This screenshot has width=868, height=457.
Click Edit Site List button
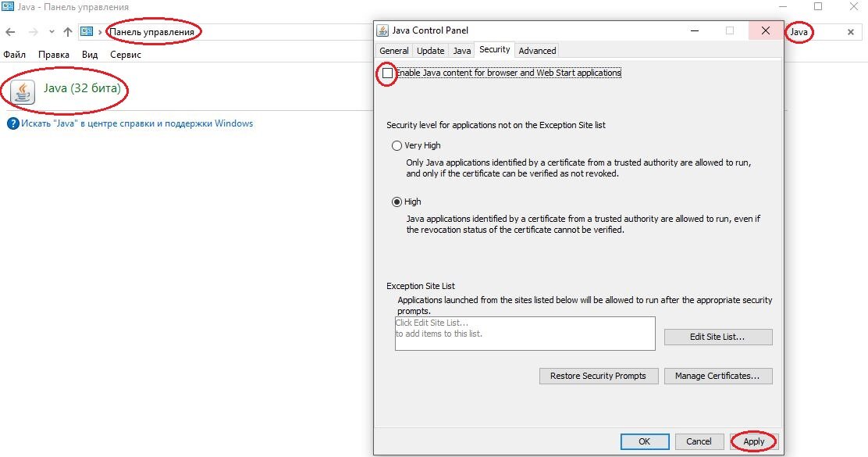click(x=718, y=337)
